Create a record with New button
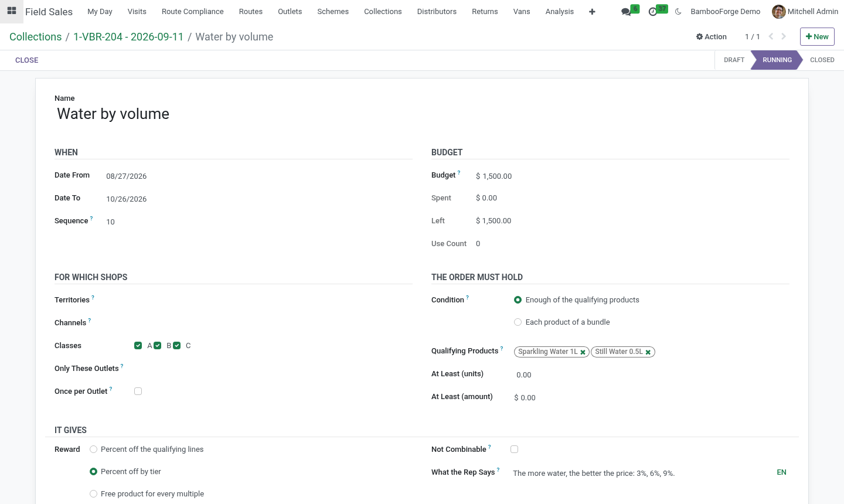This screenshot has height=504, width=844. click(x=817, y=36)
